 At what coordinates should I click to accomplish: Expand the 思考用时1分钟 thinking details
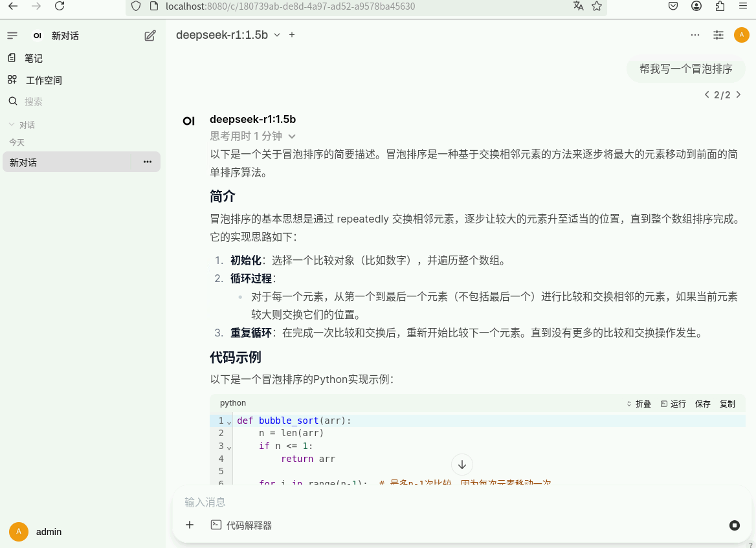(x=252, y=136)
